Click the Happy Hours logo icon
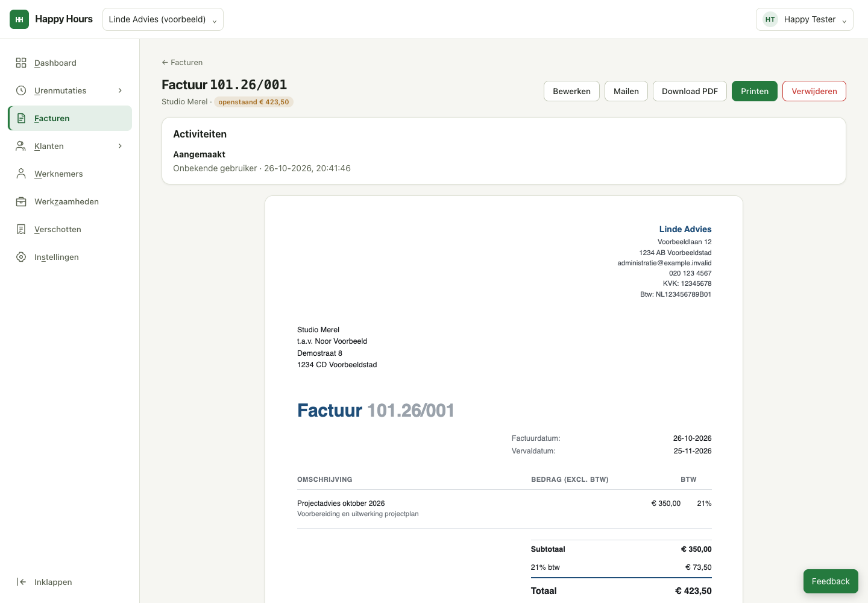This screenshot has width=868, height=603. click(x=19, y=19)
